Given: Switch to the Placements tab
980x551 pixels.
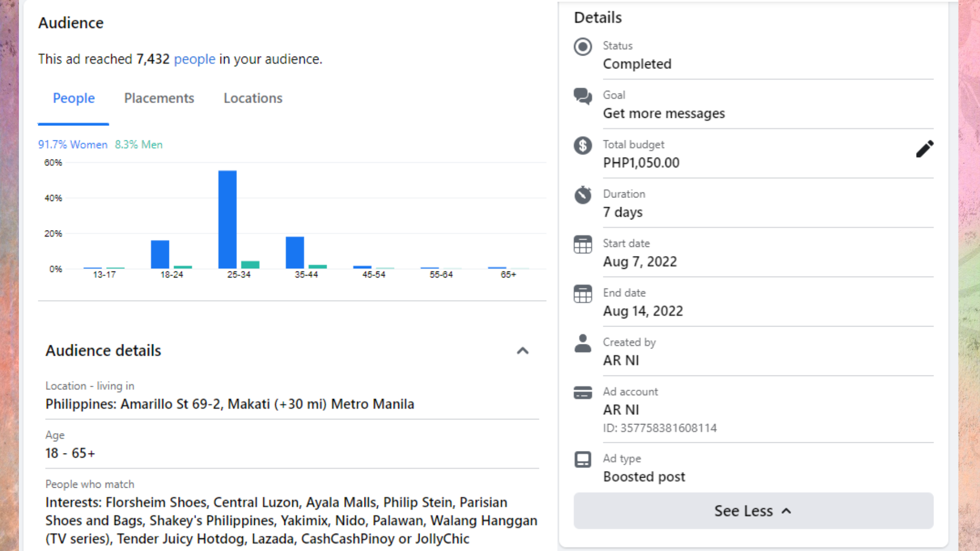Looking at the screenshot, I should click(159, 98).
